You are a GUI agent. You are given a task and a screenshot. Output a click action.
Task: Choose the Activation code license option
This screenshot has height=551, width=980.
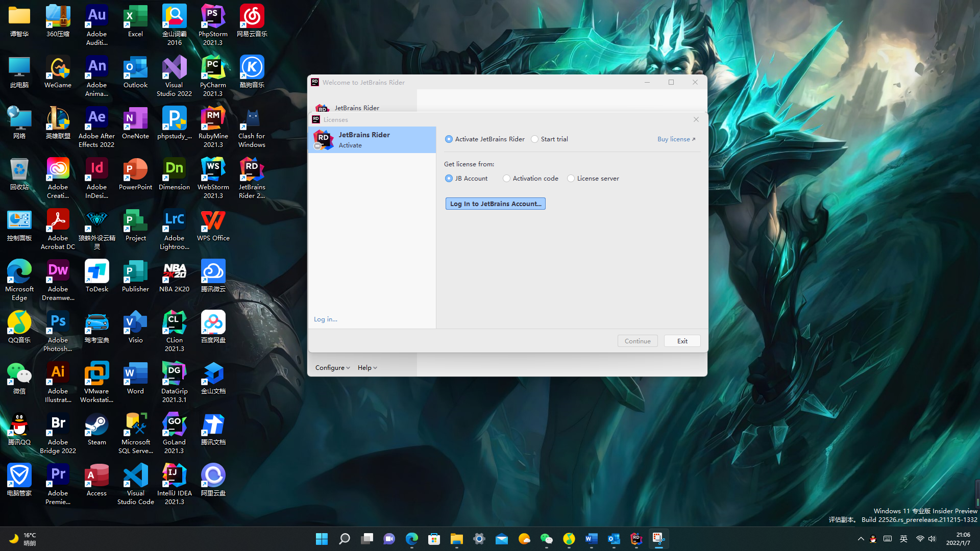pyautogui.click(x=506, y=179)
